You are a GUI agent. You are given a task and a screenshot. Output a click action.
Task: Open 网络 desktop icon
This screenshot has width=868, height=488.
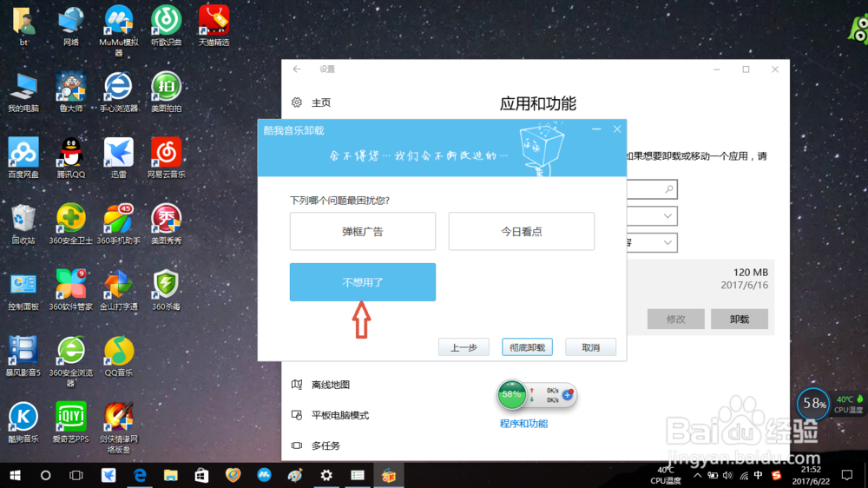(x=71, y=25)
